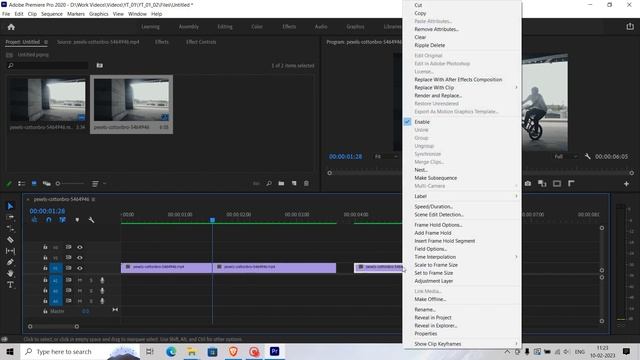Select the Hand tool
Image resolution: width=640 pixels, height=360 pixels.
(x=10, y=273)
